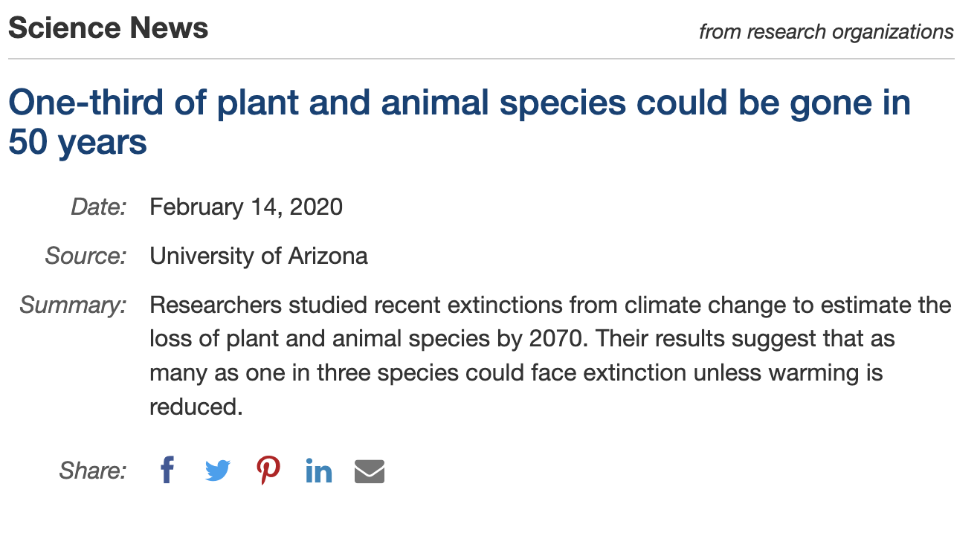Click the date 'February 14, 2020'

(x=246, y=207)
